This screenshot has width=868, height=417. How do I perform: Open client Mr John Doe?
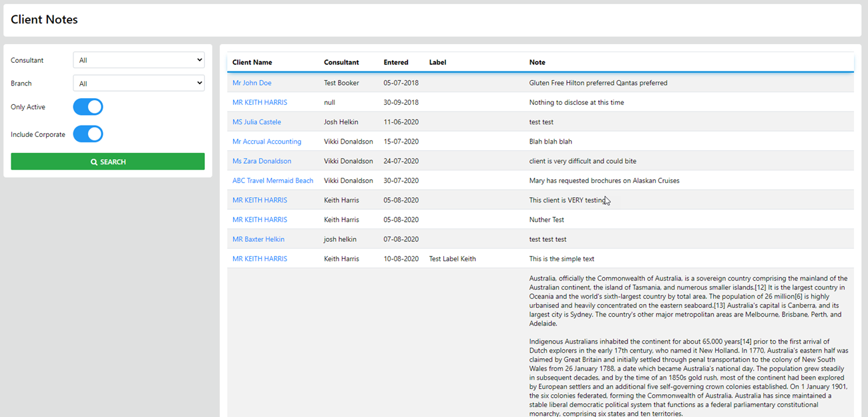click(252, 83)
